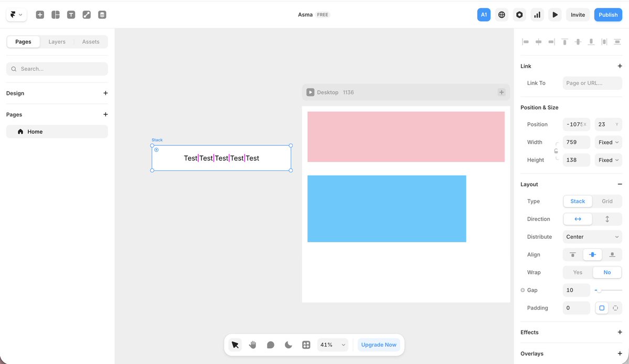The image size is (629, 364).
Task: Open the analytics bar chart icon
Action: [x=537, y=15]
